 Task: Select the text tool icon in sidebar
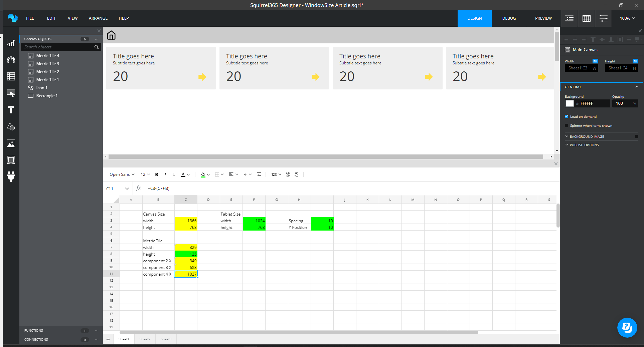pos(11,110)
